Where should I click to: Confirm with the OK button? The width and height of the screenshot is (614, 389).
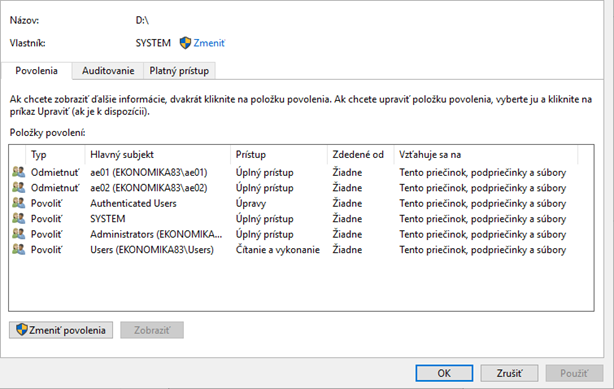(x=444, y=373)
